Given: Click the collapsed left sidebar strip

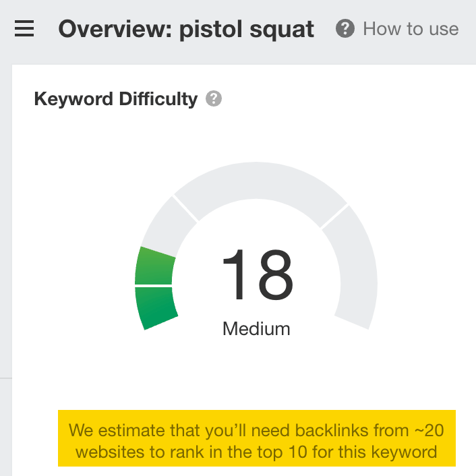Looking at the screenshot, I should click(6, 270).
